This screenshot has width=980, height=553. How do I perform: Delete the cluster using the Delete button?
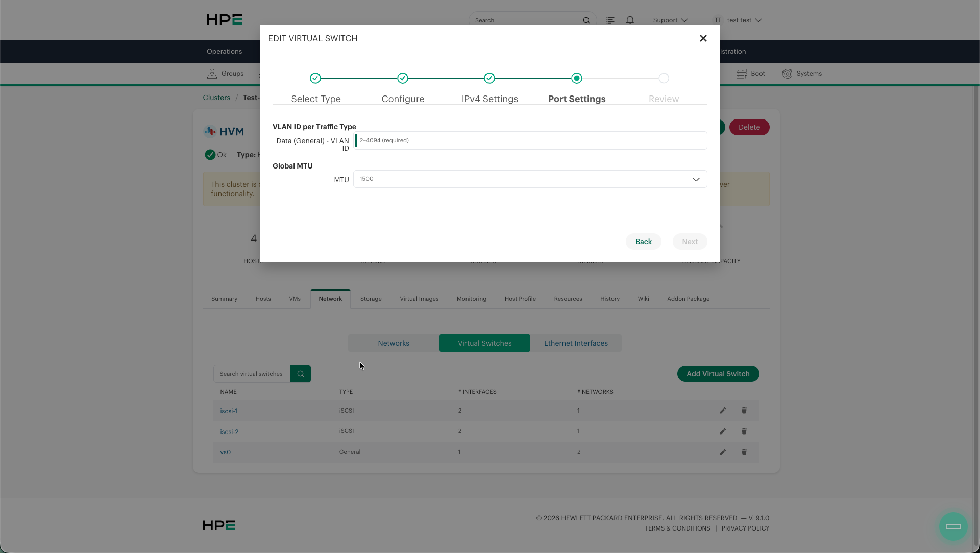749,127
